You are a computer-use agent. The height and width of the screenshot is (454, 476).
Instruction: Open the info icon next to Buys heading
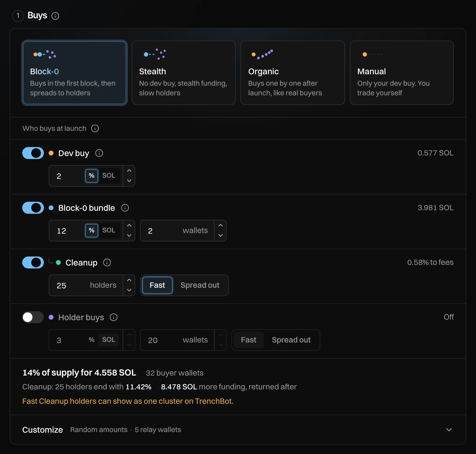pyautogui.click(x=55, y=16)
